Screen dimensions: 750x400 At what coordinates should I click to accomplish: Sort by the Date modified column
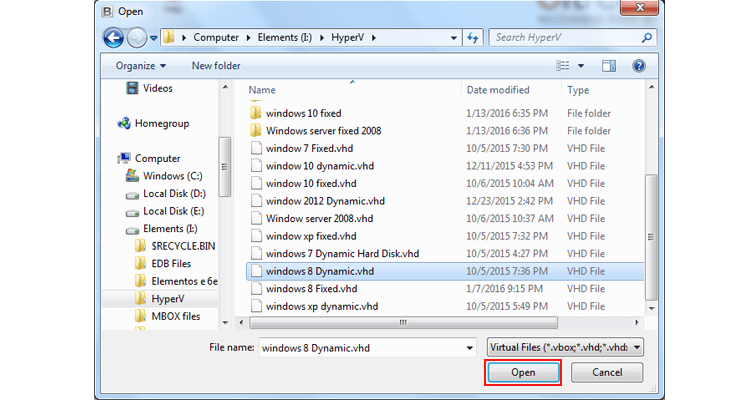[497, 89]
